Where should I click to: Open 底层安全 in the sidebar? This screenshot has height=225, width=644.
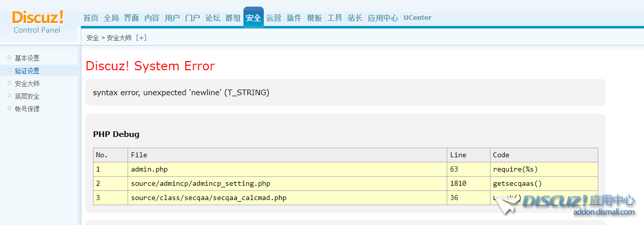coord(27,96)
